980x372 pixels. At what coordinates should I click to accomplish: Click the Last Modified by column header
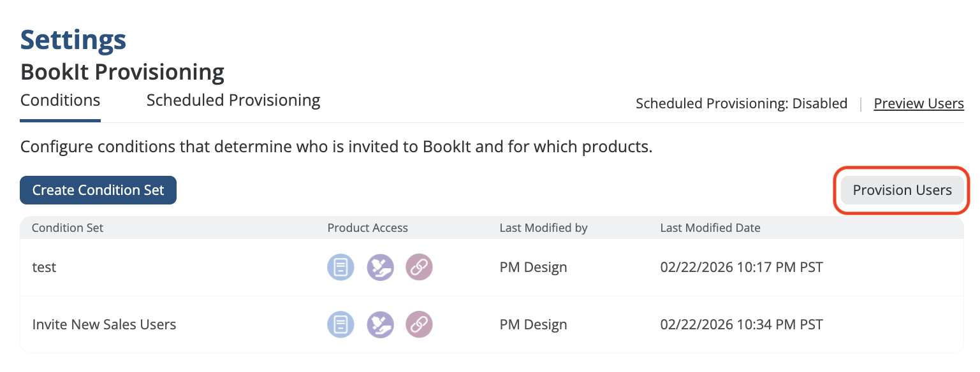(x=543, y=227)
